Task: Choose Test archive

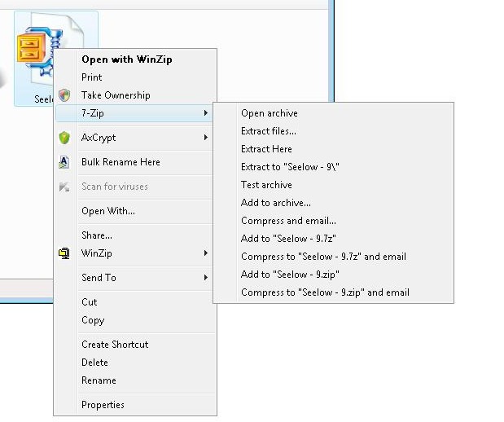Action: (x=266, y=185)
